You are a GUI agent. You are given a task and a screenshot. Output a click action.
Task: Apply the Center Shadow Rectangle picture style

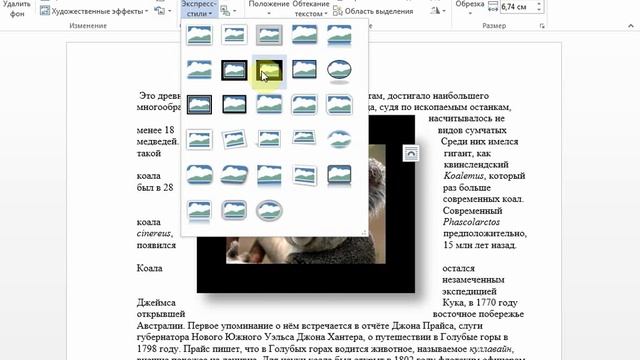tap(269, 104)
